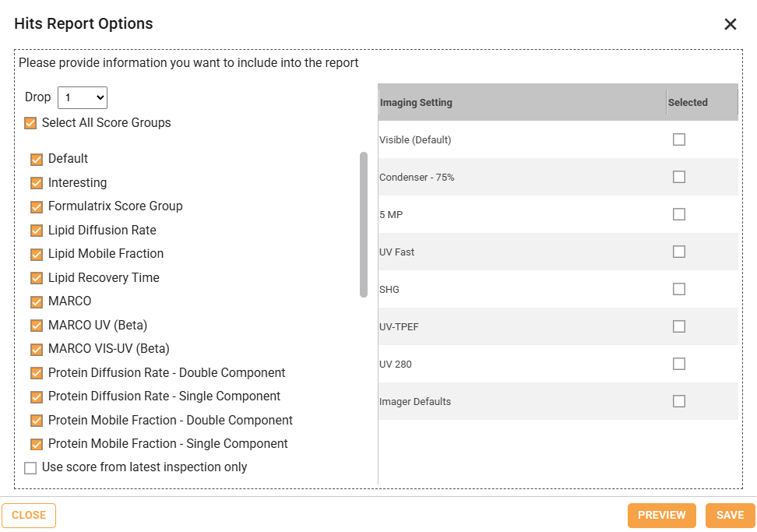Click the SAVE button
The height and width of the screenshot is (532, 757).
pos(730,515)
